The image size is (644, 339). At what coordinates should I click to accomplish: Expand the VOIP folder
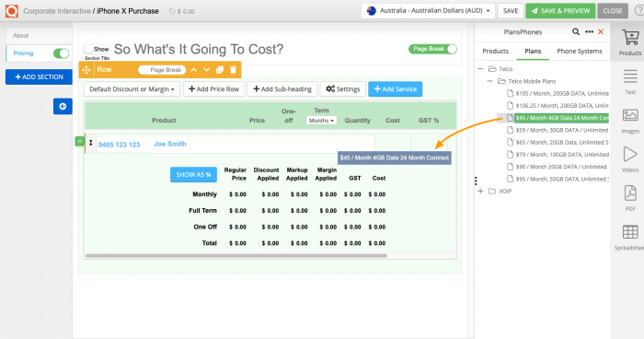[480, 191]
